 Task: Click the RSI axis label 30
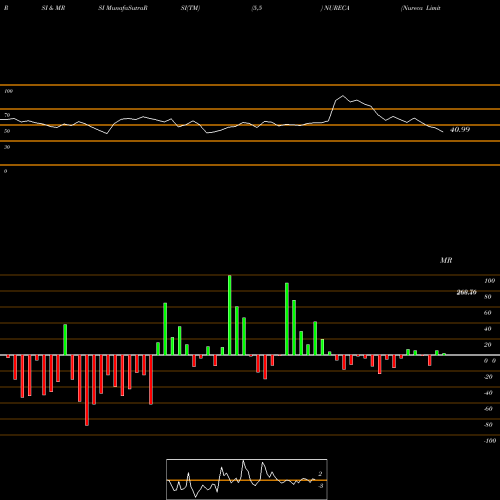7,147
